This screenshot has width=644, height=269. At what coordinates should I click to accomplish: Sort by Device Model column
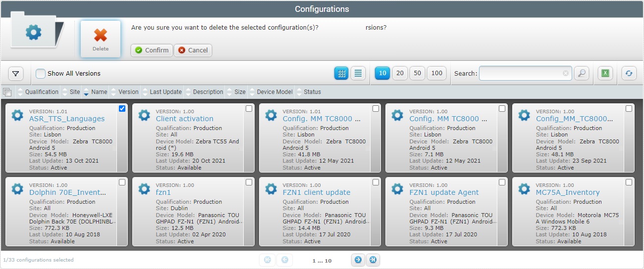pyautogui.click(x=274, y=92)
